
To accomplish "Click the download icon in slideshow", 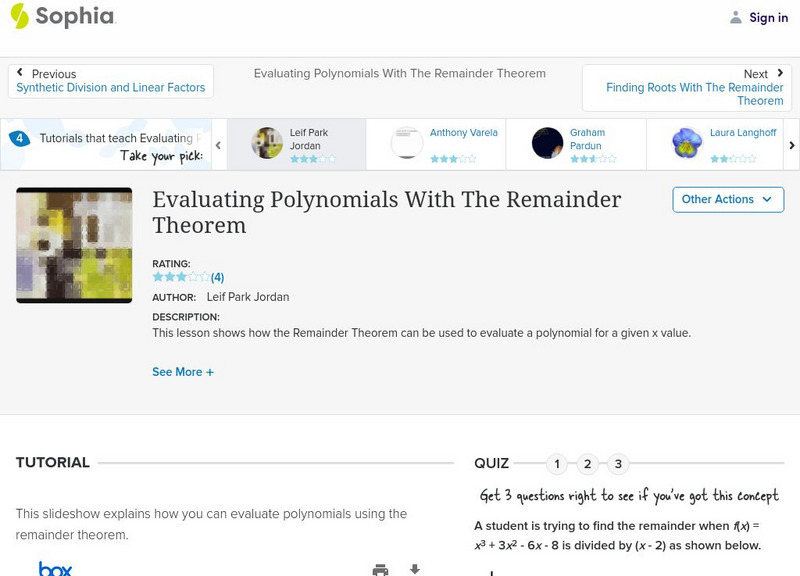I will (415, 569).
